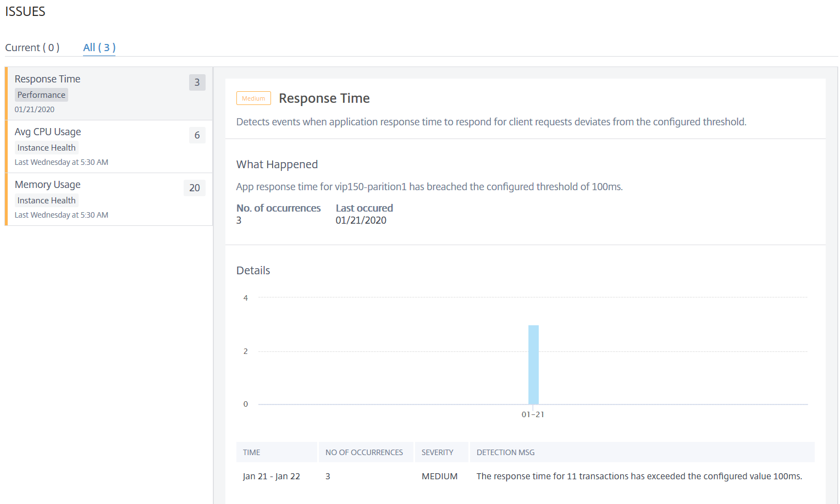Click Instance Health tag under Avg CPU Usage
This screenshot has width=840, height=504.
coord(46,148)
